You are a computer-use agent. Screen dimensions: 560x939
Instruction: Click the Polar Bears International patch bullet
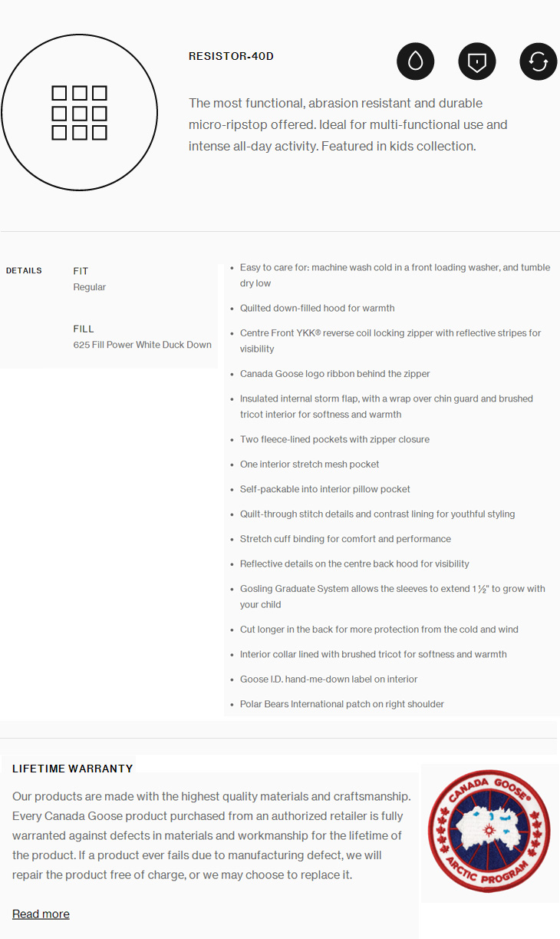[341, 704]
